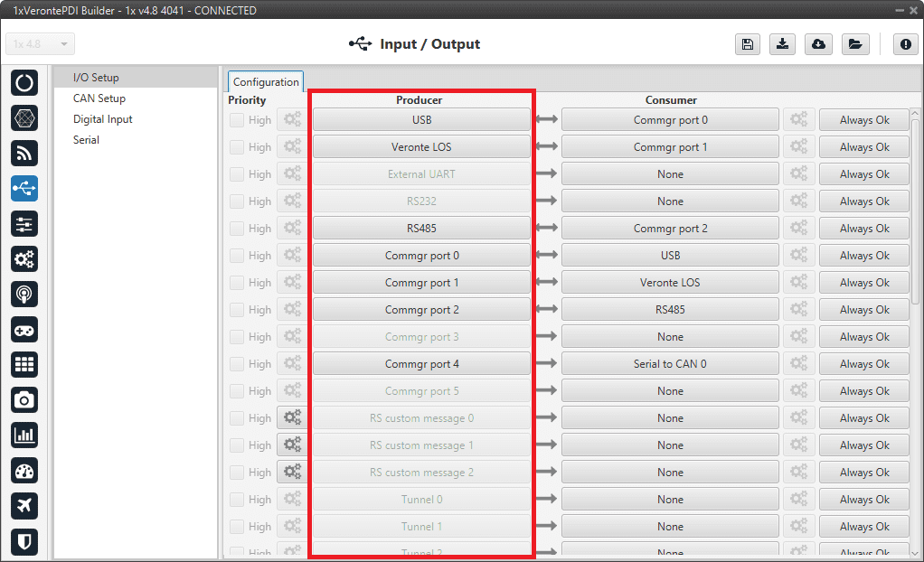This screenshot has width=924, height=562.
Task: Enable High priority checkbox for USB row
Action: pos(237,120)
